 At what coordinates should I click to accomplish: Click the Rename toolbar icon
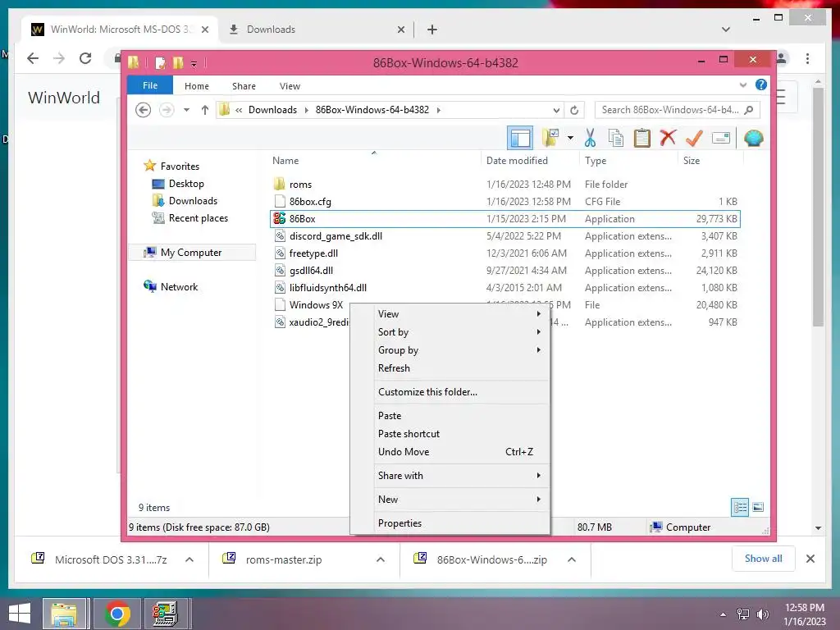pos(721,138)
